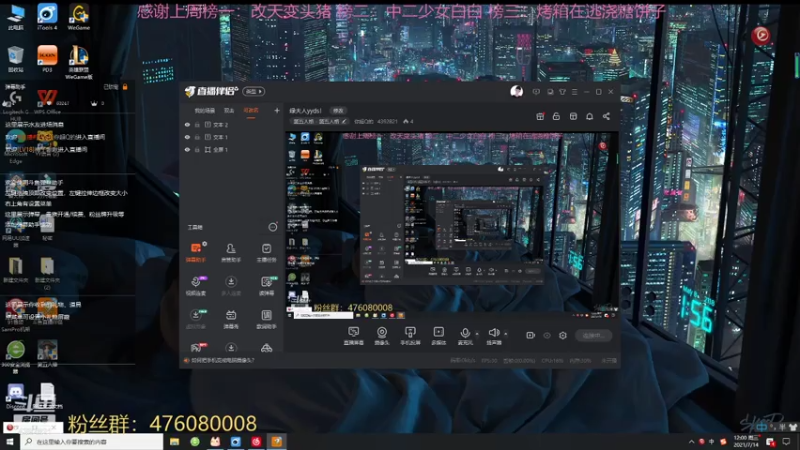Toggle visibility of source 文本 1
The height and width of the screenshot is (450, 800).
coord(187,137)
